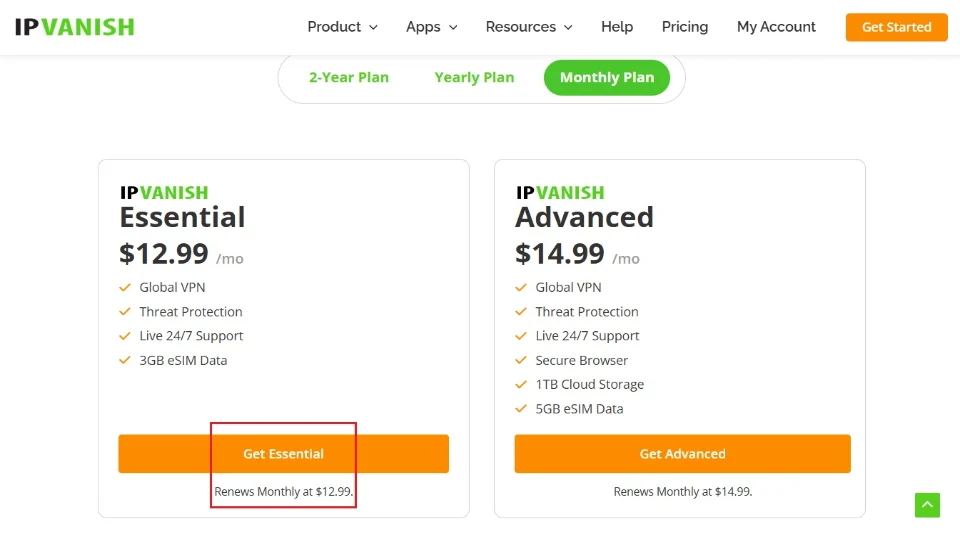Click checkmark beside 3GB eSIM Data
960x540 pixels.
(125, 360)
